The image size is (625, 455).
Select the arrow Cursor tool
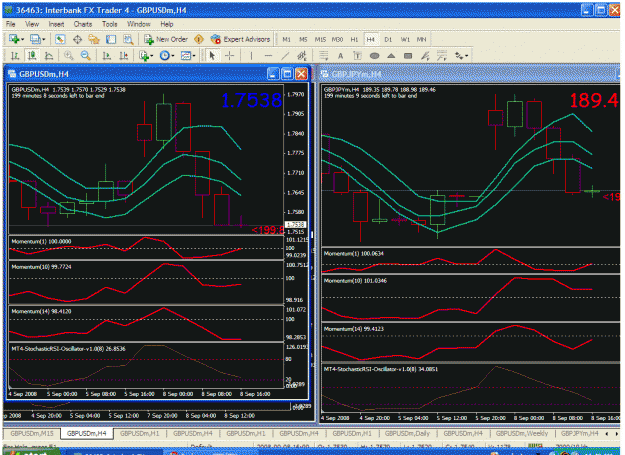212,55
